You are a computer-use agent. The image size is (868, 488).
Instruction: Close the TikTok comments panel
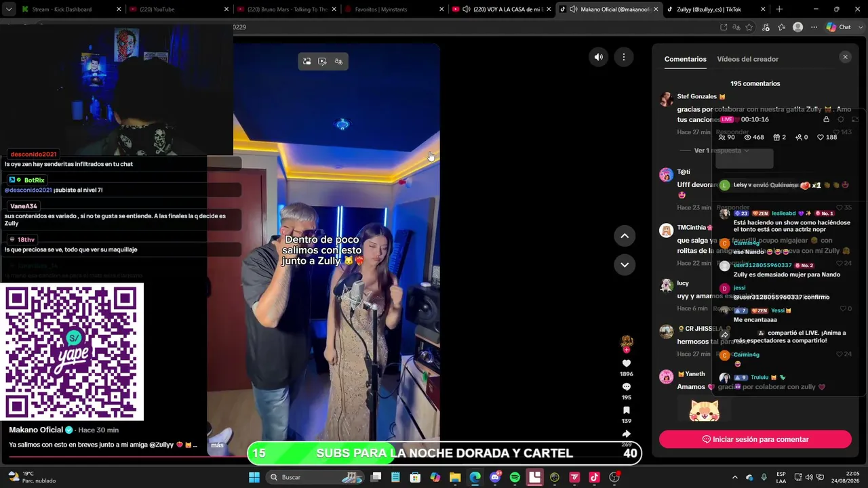[845, 58]
